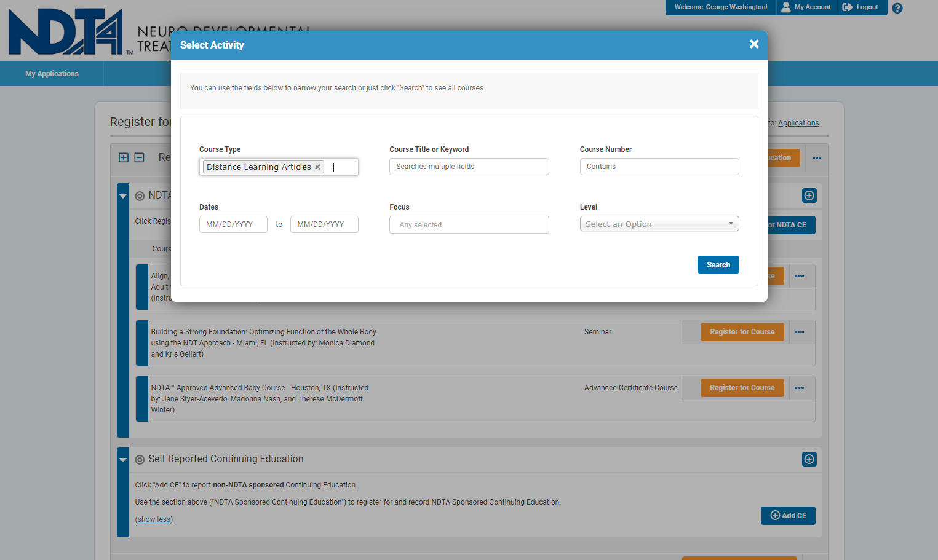
Task: Click the Logout arrow icon
Action: point(848,7)
